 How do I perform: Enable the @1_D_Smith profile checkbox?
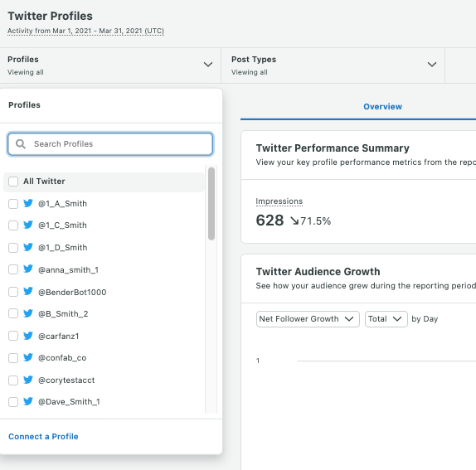point(13,248)
